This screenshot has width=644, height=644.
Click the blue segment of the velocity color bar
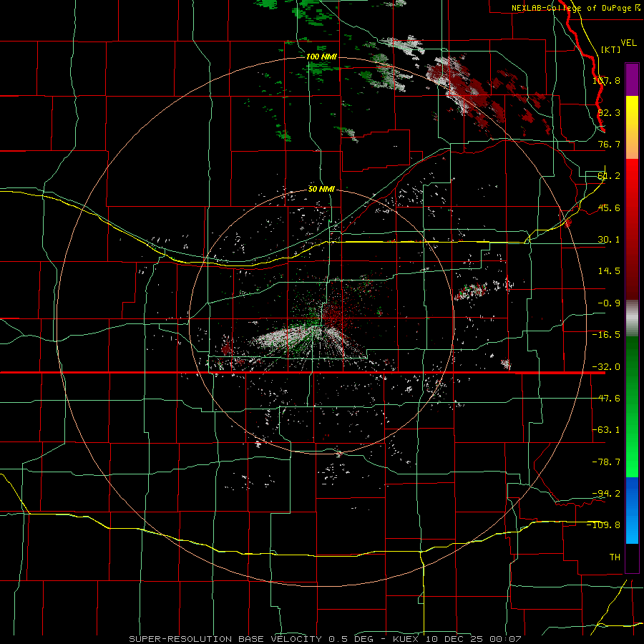coord(632,510)
